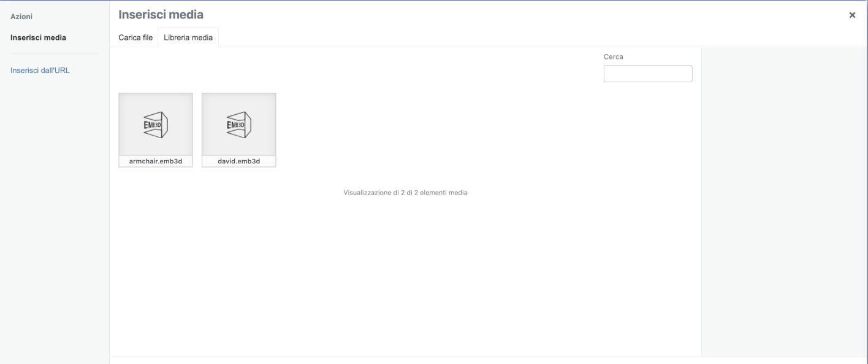Image resolution: width=868 pixels, height=364 pixels.
Task: Click the Inserisci dall'URL link
Action: [40, 70]
